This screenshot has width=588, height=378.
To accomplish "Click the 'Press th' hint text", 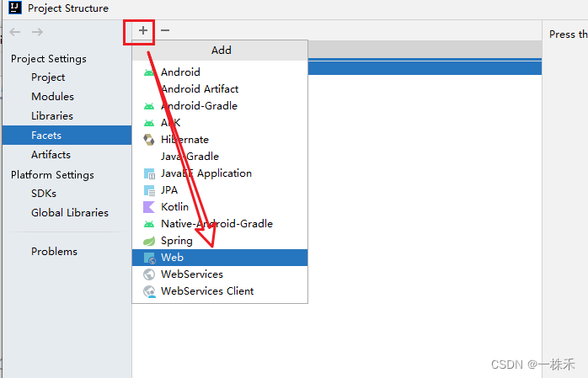I will click(568, 34).
